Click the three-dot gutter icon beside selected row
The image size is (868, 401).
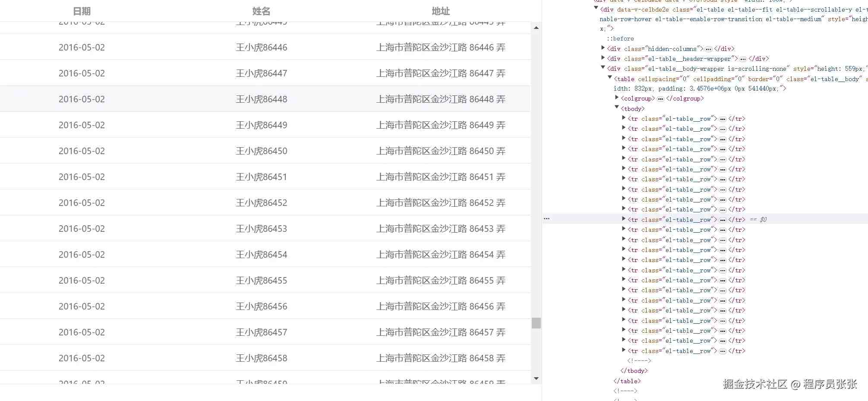(546, 219)
